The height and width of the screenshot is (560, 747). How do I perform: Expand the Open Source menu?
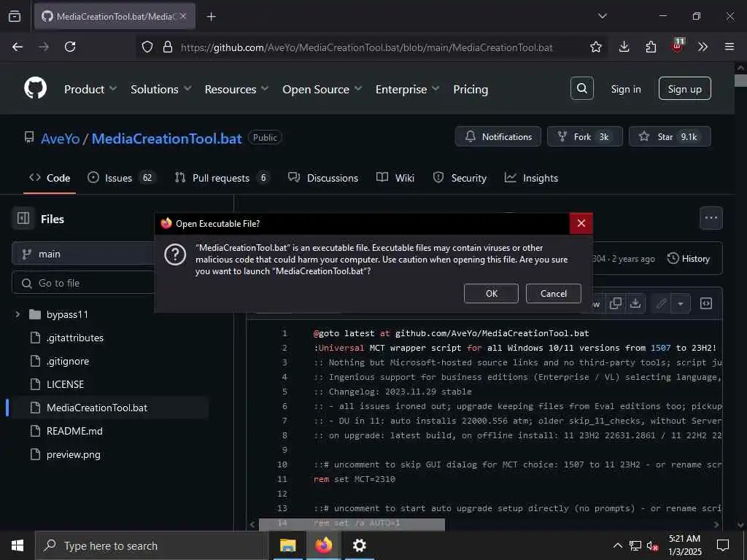coord(322,89)
